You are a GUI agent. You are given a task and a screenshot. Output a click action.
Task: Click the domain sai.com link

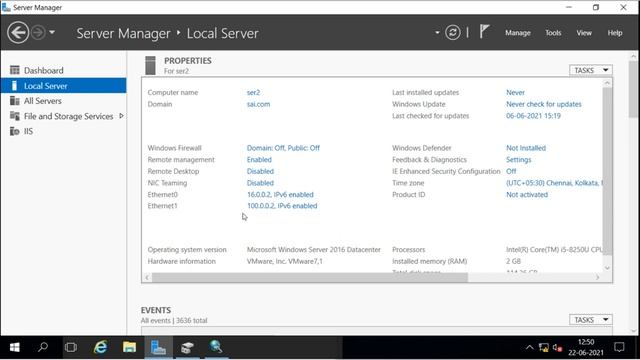click(258, 104)
